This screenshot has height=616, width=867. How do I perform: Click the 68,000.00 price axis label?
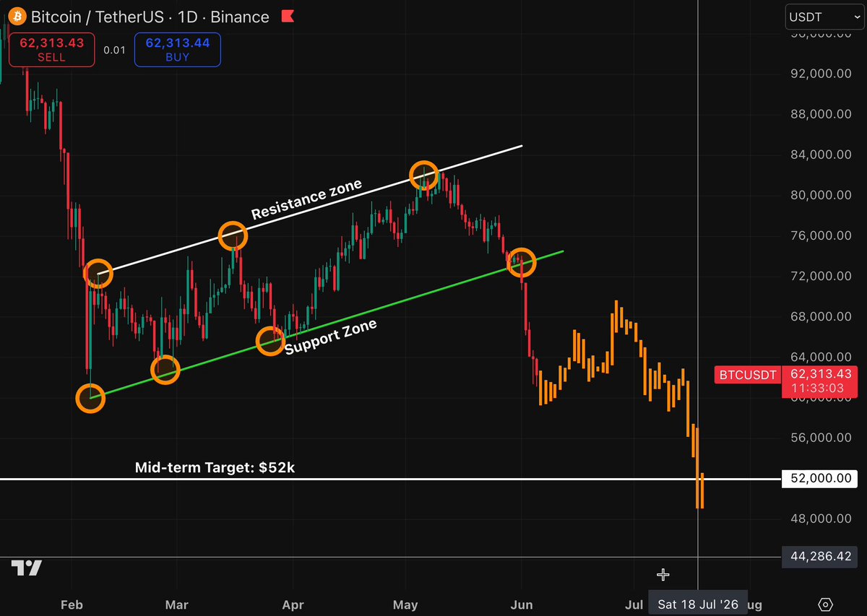(x=821, y=316)
